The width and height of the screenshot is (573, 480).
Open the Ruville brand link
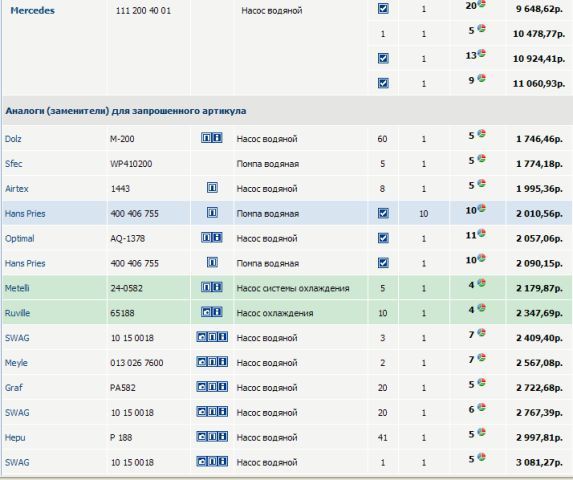(18, 313)
